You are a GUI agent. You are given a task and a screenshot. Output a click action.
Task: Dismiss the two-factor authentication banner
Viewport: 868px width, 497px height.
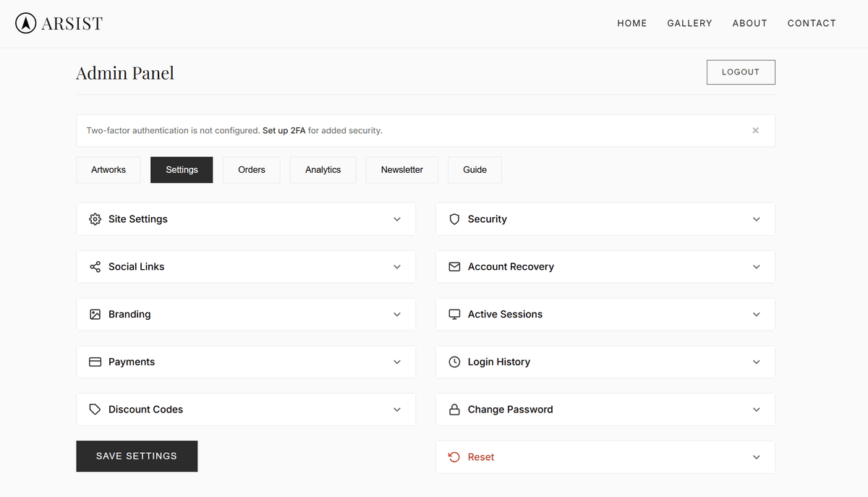coord(755,130)
